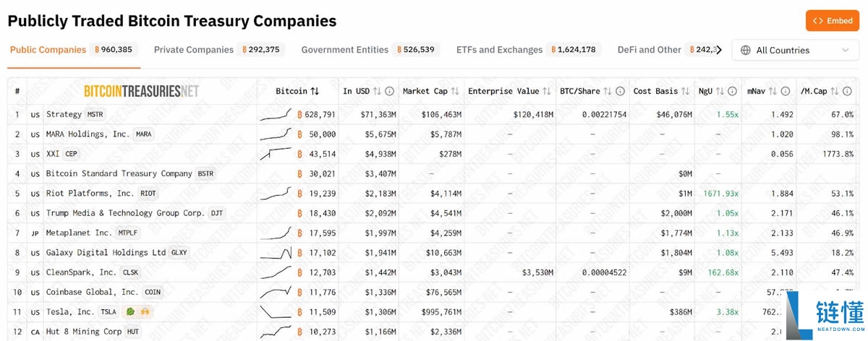868x341 pixels.
Task: Select the ETFs and Exchanges tab
Action: [x=499, y=50]
